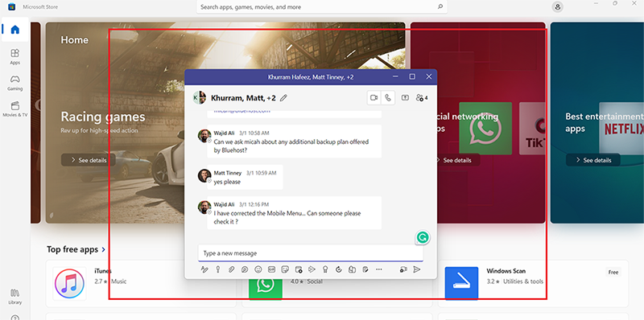The image size is (644, 320).
Task: Click the '3/1 12:16 PM' timestamp
Action: pos(254,204)
